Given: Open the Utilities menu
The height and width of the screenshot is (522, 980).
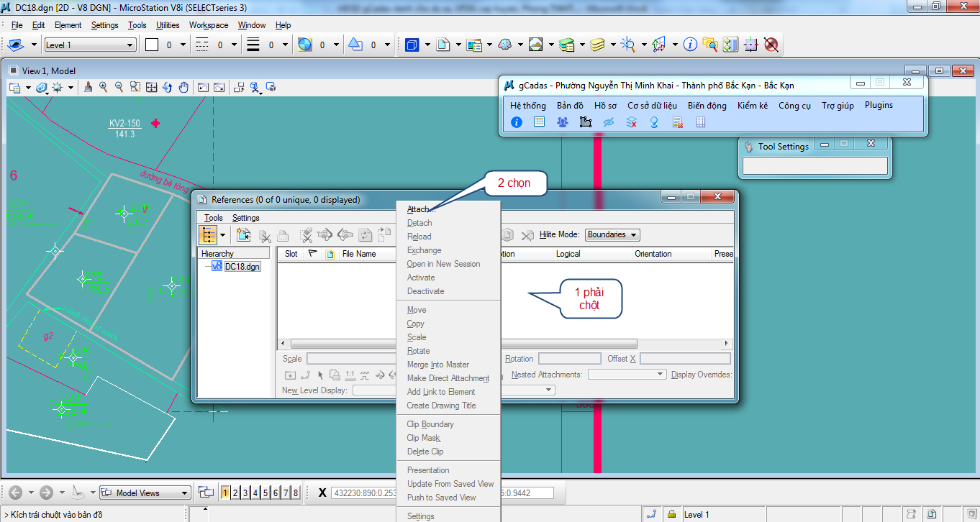Looking at the screenshot, I should coord(168,25).
